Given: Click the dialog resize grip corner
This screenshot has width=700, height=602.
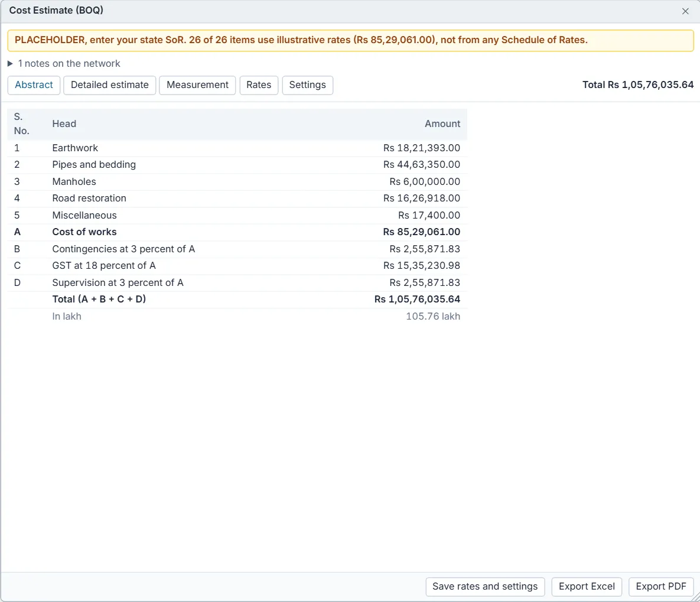Looking at the screenshot, I should coord(695,597).
